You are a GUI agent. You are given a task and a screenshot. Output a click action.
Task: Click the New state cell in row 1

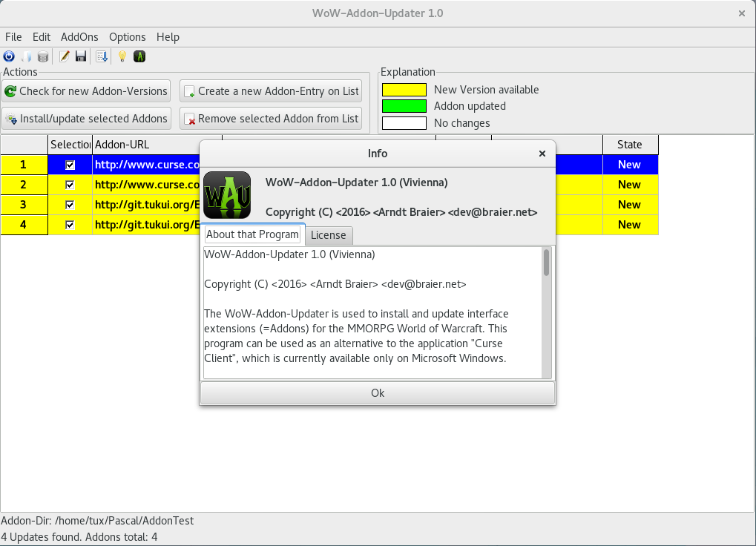pyautogui.click(x=630, y=165)
